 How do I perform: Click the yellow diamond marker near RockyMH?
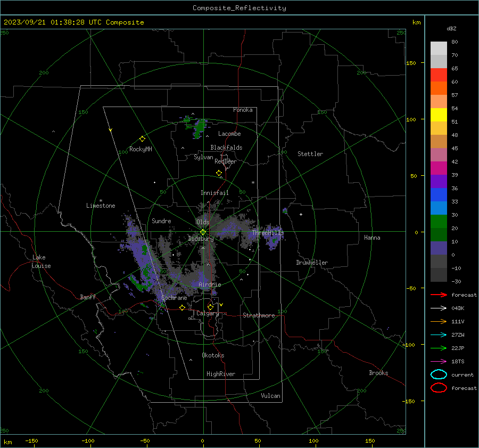[142, 139]
